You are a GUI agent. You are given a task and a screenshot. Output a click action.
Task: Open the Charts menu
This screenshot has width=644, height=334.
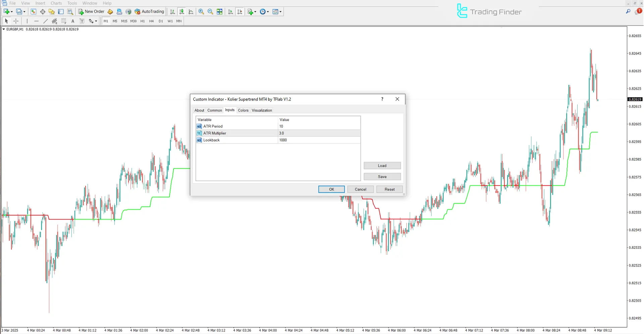point(56,3)
